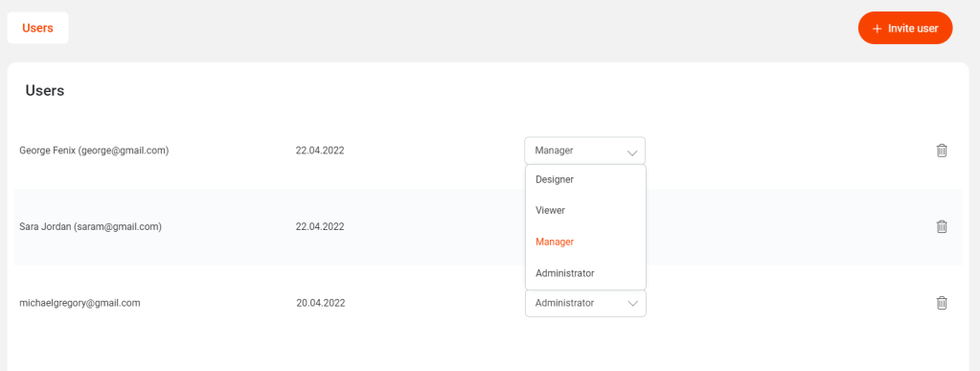Click the Invite user button
Viewport: 980px width, 371px height.
(x=905, y=28)
